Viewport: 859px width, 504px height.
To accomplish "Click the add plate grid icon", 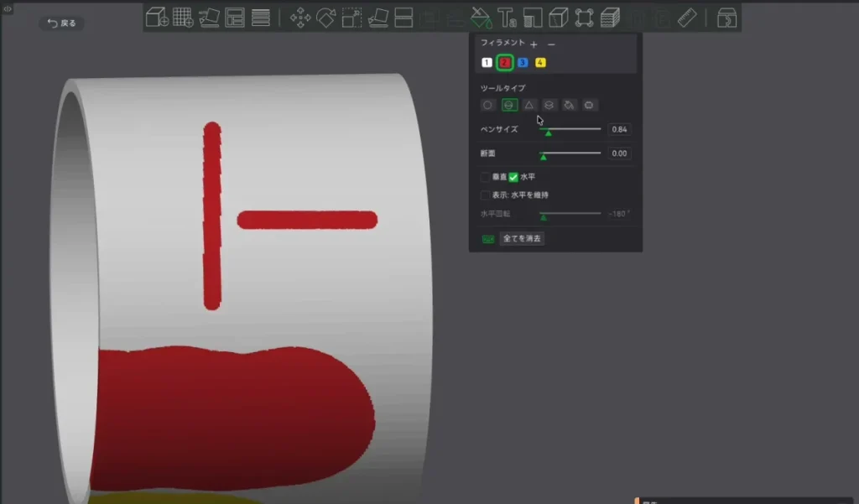I will pos(183,18).
